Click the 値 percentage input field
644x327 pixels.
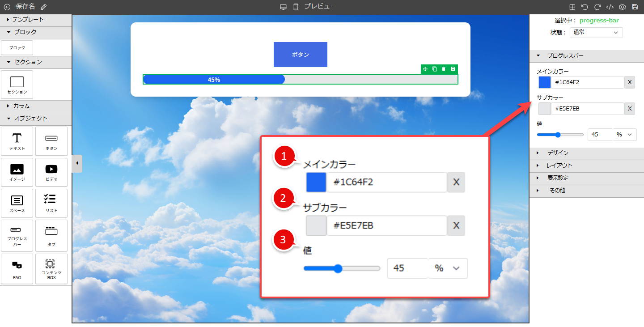[x=600, y=134]
